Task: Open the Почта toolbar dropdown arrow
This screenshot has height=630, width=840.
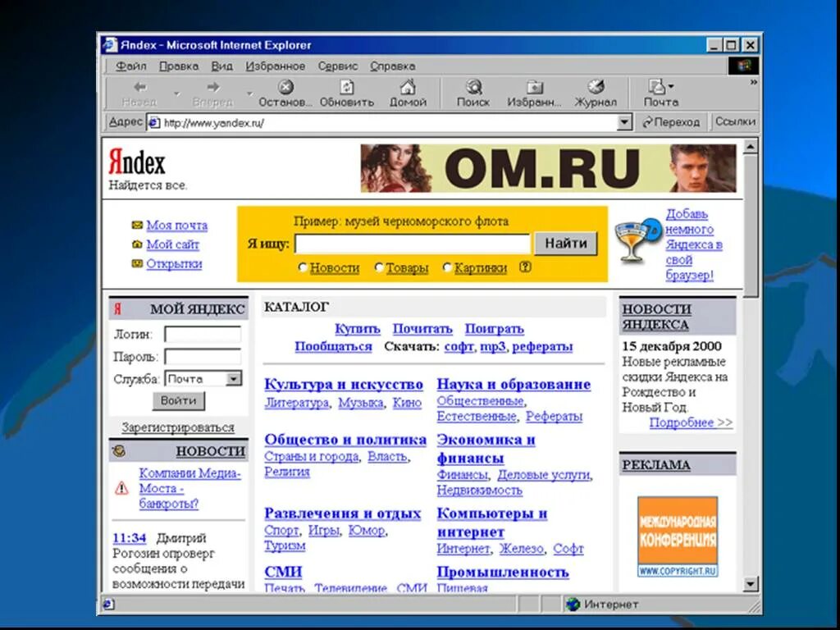Action: 671,86
